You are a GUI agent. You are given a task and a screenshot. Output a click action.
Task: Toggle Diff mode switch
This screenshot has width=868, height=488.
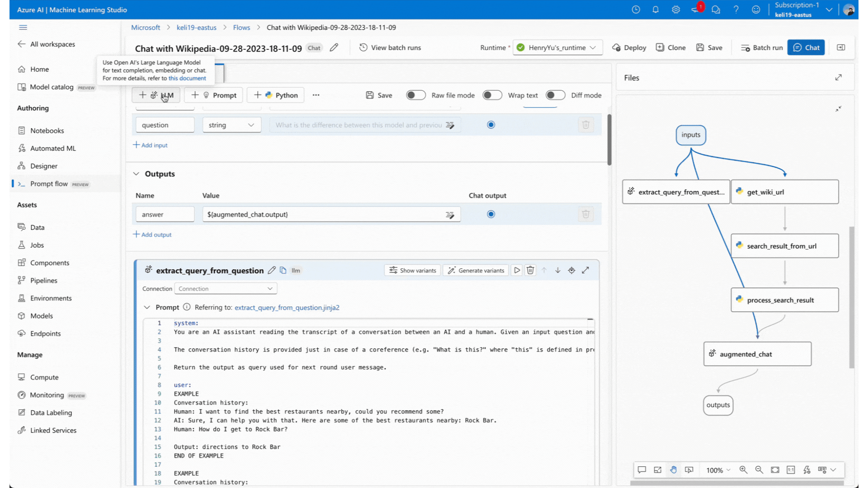(555, 95)
